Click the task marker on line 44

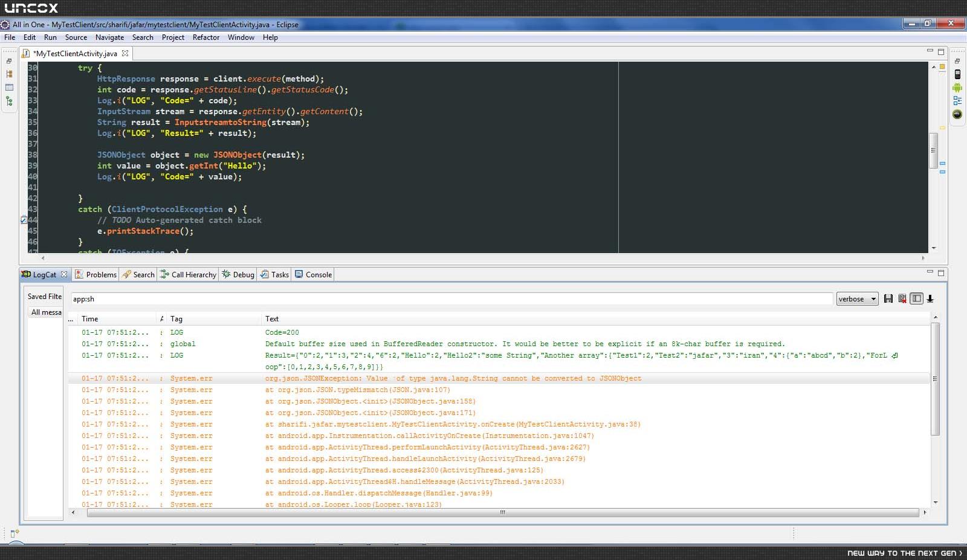24,220
